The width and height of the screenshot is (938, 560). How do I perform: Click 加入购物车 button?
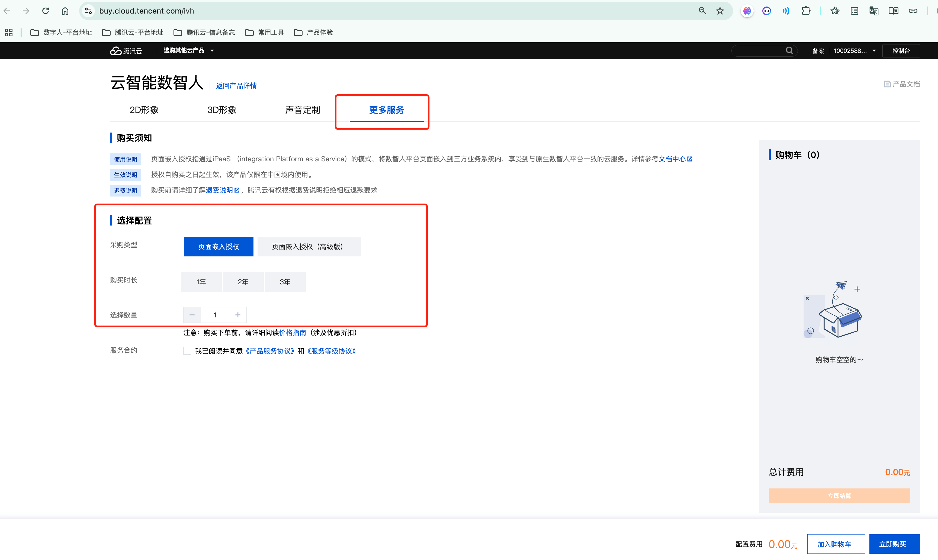click(x=836, y=544)
